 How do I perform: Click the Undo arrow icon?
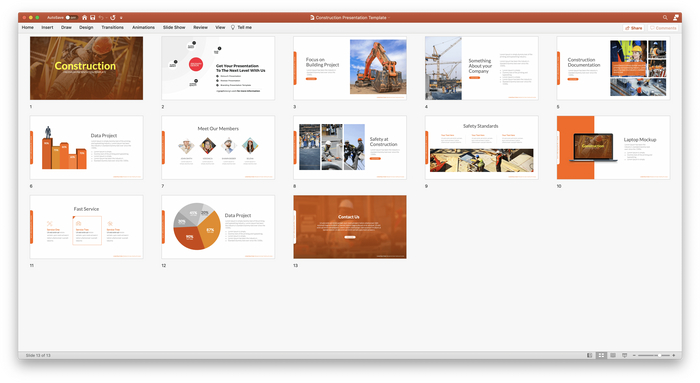[101, 17]
